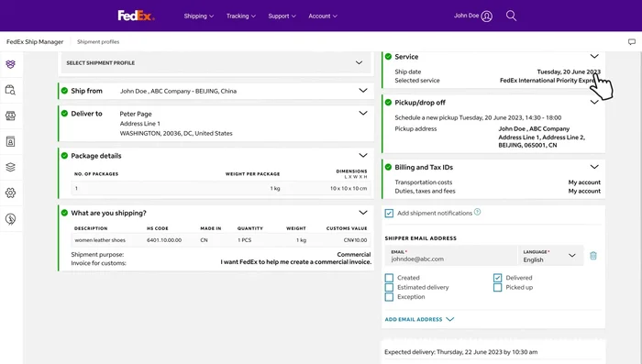Expand the Deliver to section chevron
Viewport: 642px width, 364px height.
(363, 113)
